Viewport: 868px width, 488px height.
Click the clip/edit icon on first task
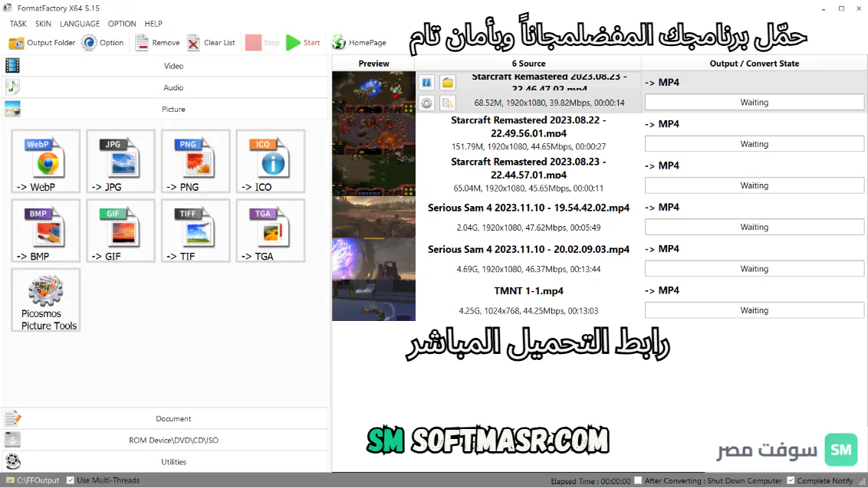[x=447, y=103]
